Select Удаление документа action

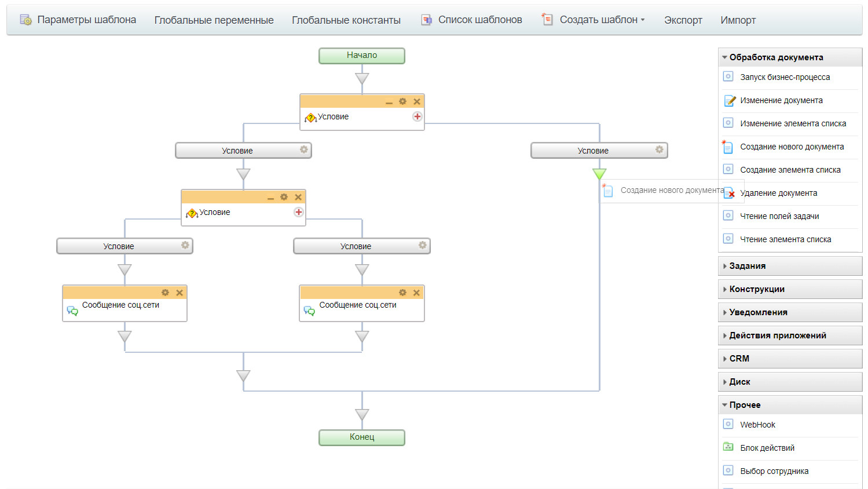click(x=778, y=193)
